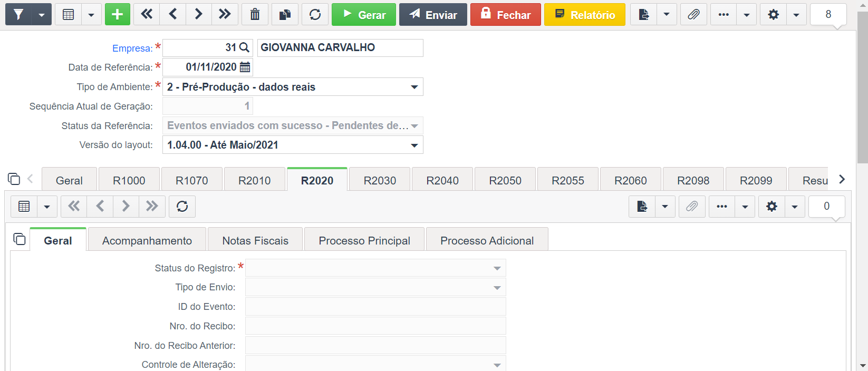Screen dimensions: 868x371
Task: Go to first record with double-left arrow
Action: [147, 15]
